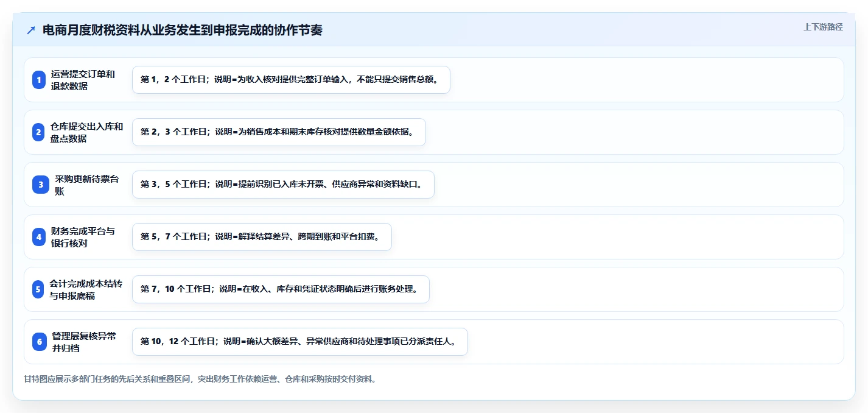Screen dimensions: 868x413
Task: Select the 财务完成平台与银行核对 step label
Action: tap(83, 237)
